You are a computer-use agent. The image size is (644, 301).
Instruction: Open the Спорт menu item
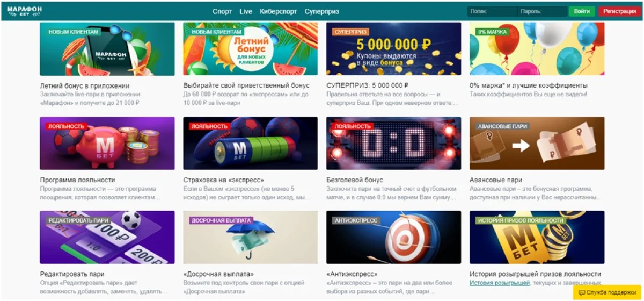pos(222,11)
